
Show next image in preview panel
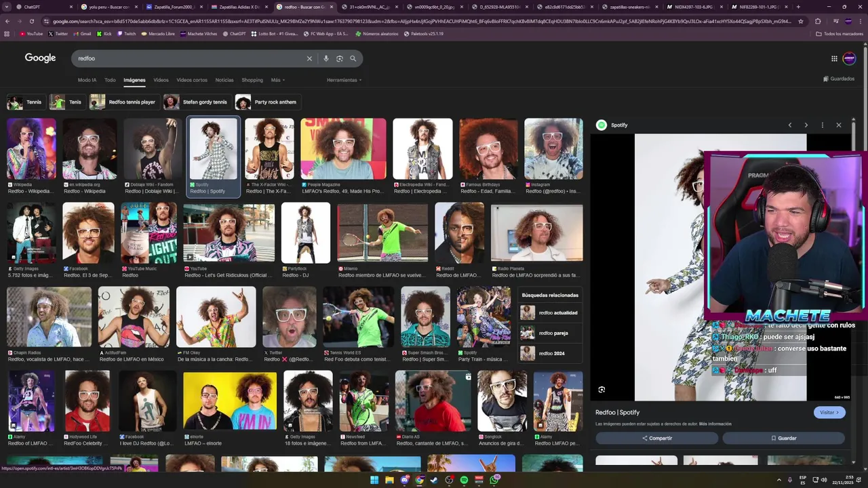806,125
